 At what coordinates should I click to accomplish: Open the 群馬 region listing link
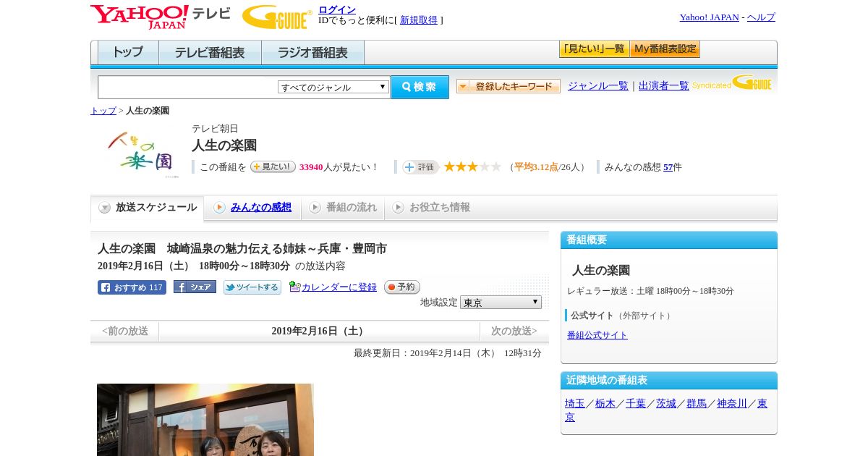click(x=697, y=404)
